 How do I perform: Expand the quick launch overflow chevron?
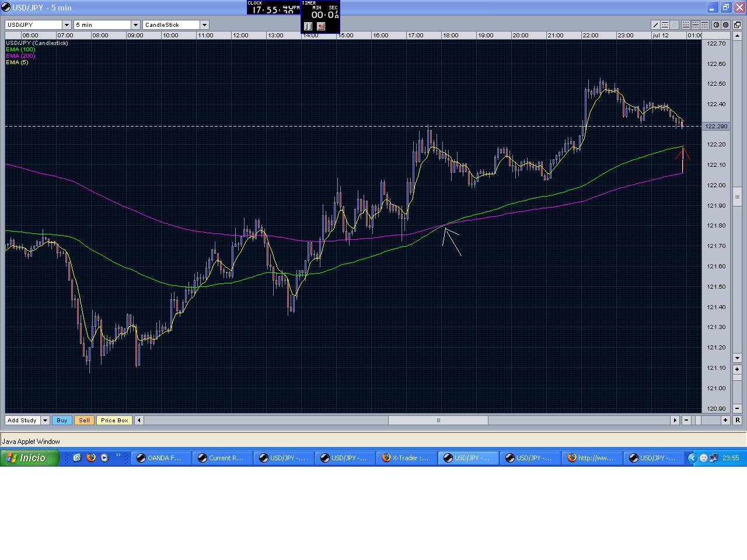[118, 456]
